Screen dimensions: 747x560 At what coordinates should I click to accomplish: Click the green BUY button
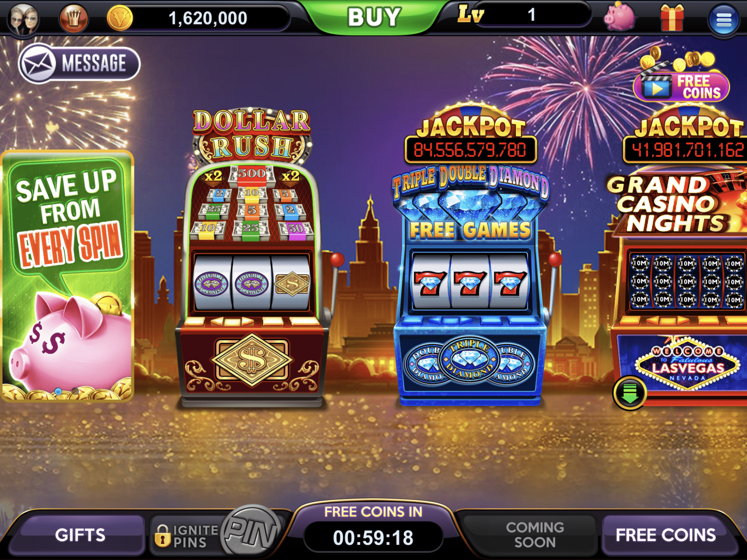(x=374, y=17)
